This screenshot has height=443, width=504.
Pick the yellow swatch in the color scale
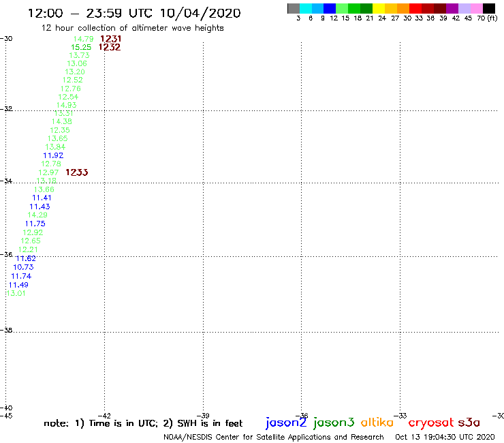pos(379,8)
